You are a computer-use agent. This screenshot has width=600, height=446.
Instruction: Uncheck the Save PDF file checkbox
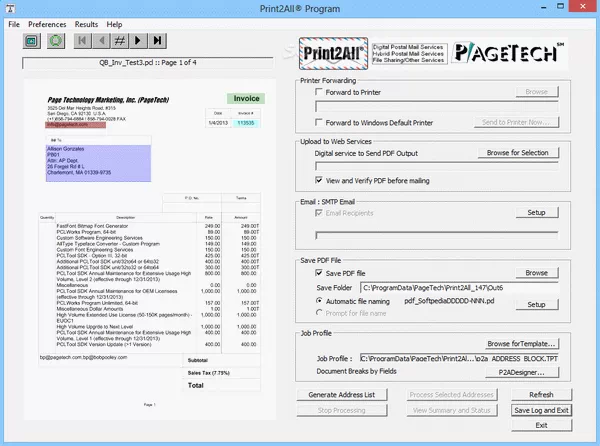[x=318, y=273]
